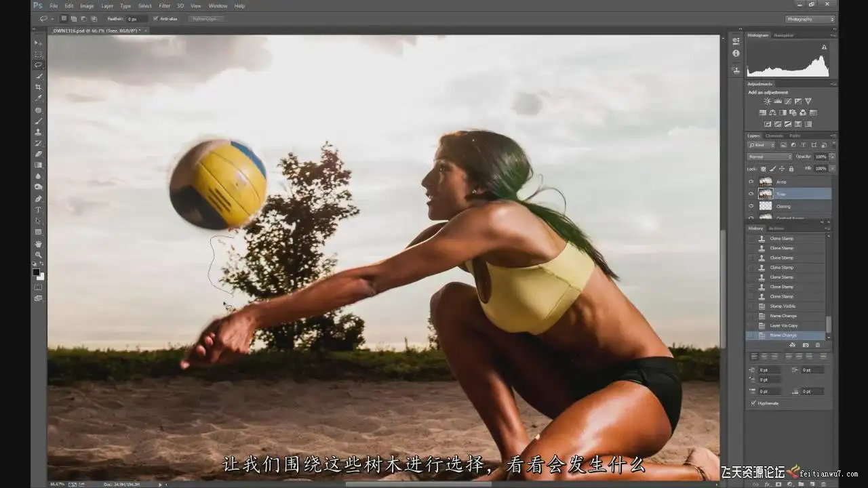This screenshot has width=868, height=488.
Task: Delete current history state with trash icon
Action: coord(817,345)
